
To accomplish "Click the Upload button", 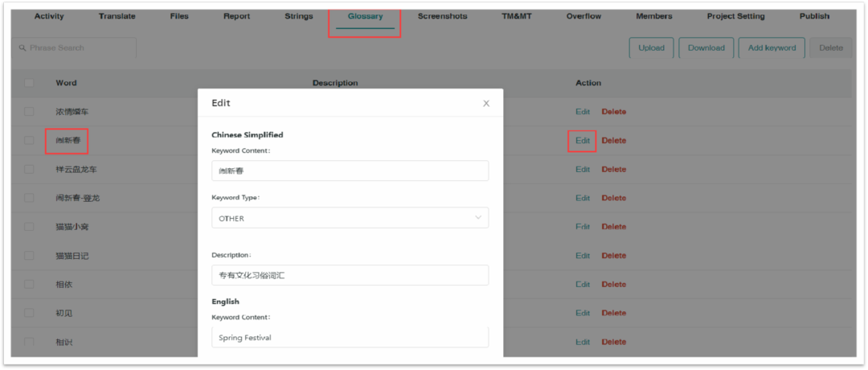I will point(651,48).
